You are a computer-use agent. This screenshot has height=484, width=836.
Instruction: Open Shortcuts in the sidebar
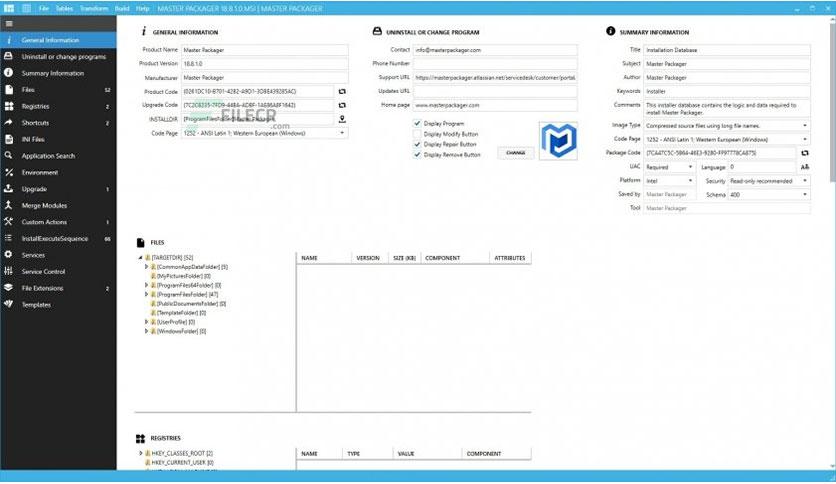pyautogui.click(x=58, y=123)
